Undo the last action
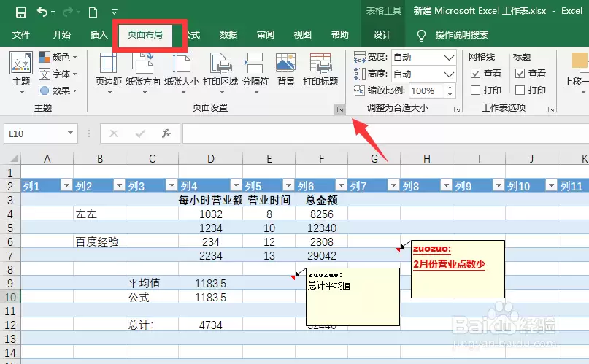The image size is (589, 364). click(42, 12)
